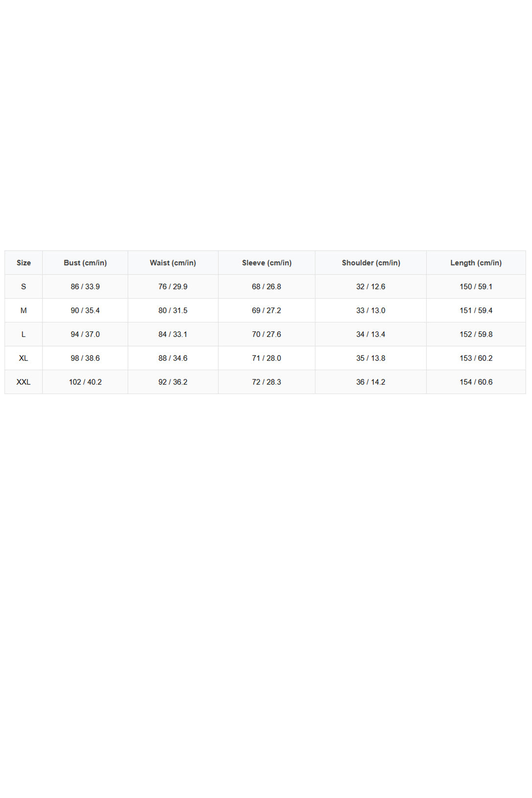
Task: Click shoulder value 33 / 13.0
Action: tap(371, 310)
